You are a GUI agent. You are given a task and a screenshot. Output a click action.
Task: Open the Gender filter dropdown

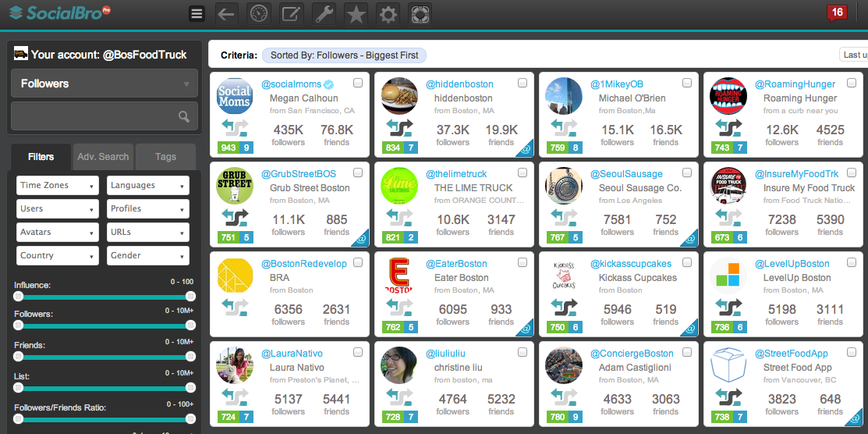tap(148, 255)
